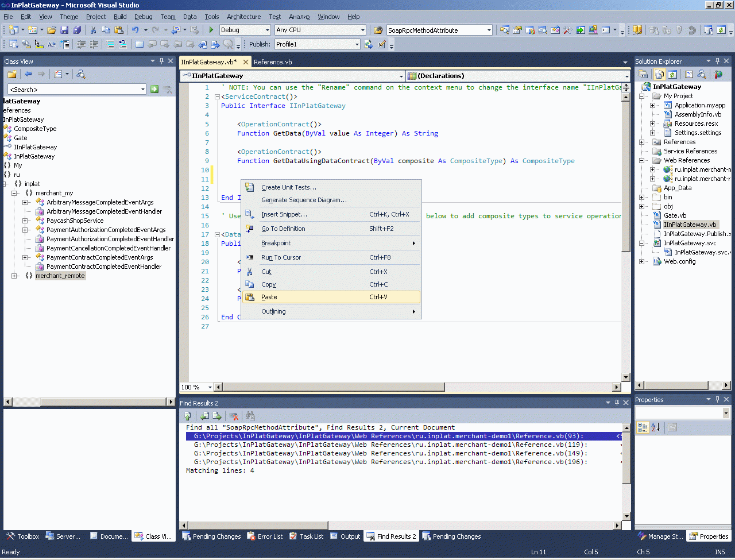The width and height of the screenshot is (735, 560).
Task: Click the Comment selected lines icon
Action: click(x=110, y=44)
